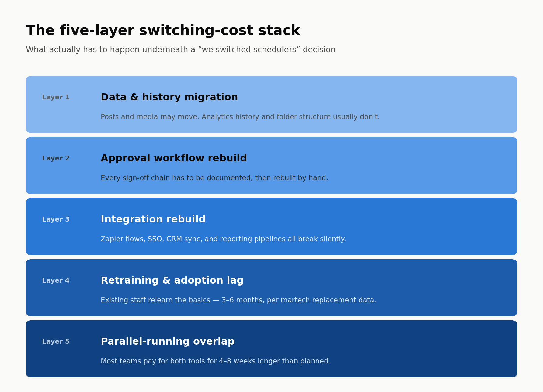Select the "Layer 5" label
This screenshot has width=543, height=392.
coord(56,342)
